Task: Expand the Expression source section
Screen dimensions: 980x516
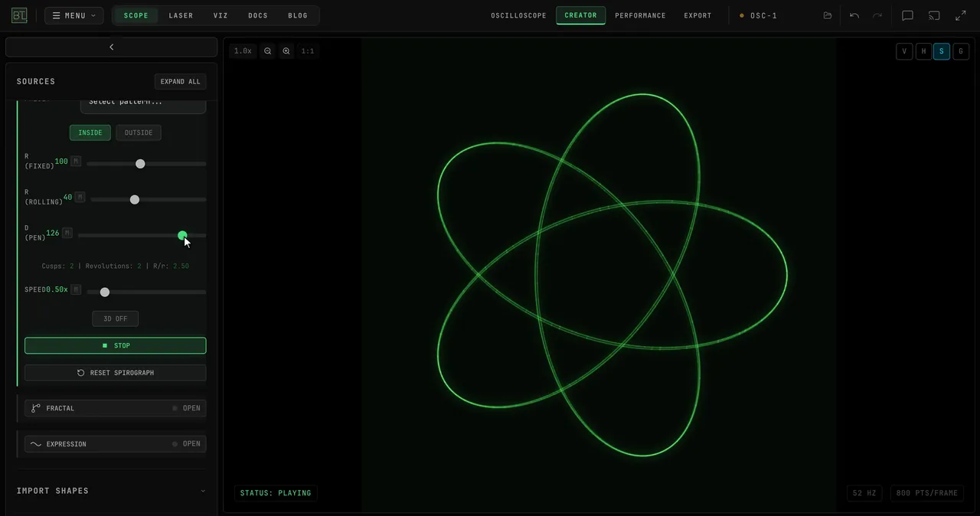Action: [116, 444]
